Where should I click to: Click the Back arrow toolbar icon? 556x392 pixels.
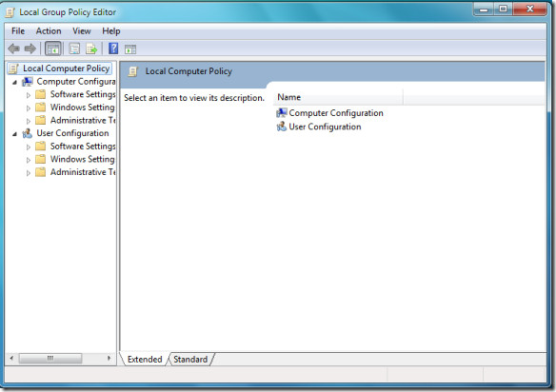click(14, 49)
